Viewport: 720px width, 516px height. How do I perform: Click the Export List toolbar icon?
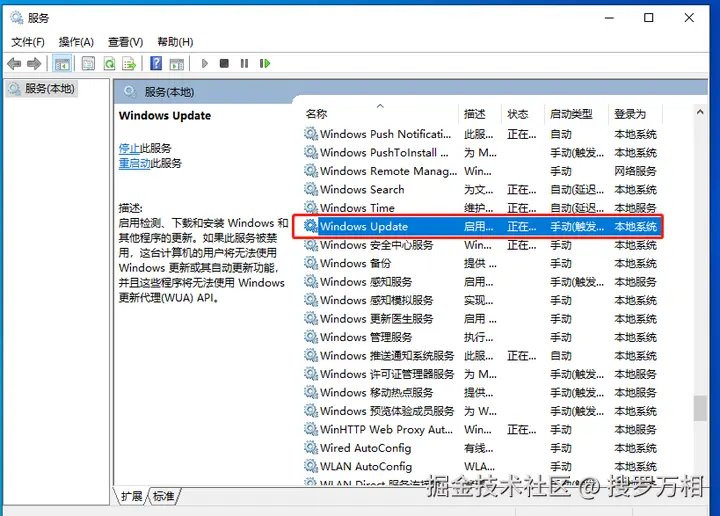[x=129, y=63]
